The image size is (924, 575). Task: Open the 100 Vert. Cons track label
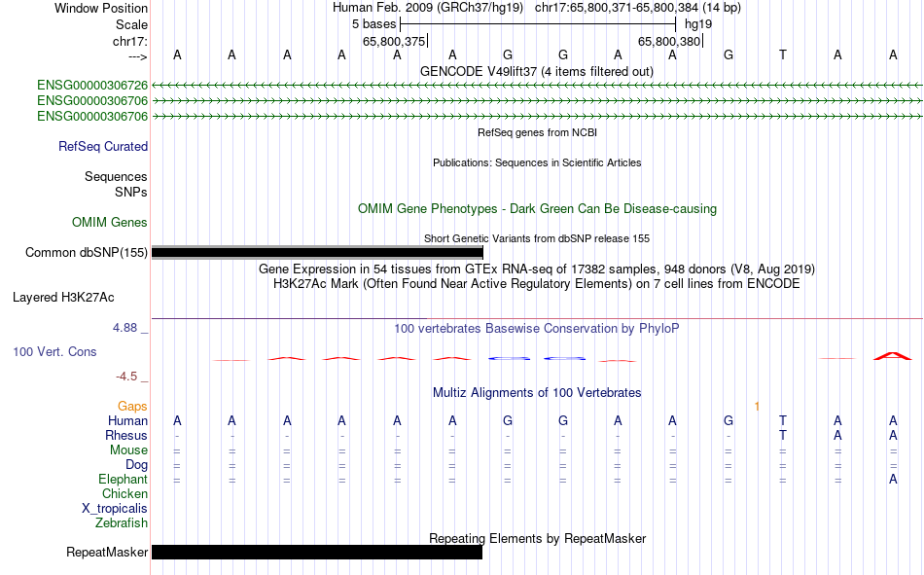[54, 351]
